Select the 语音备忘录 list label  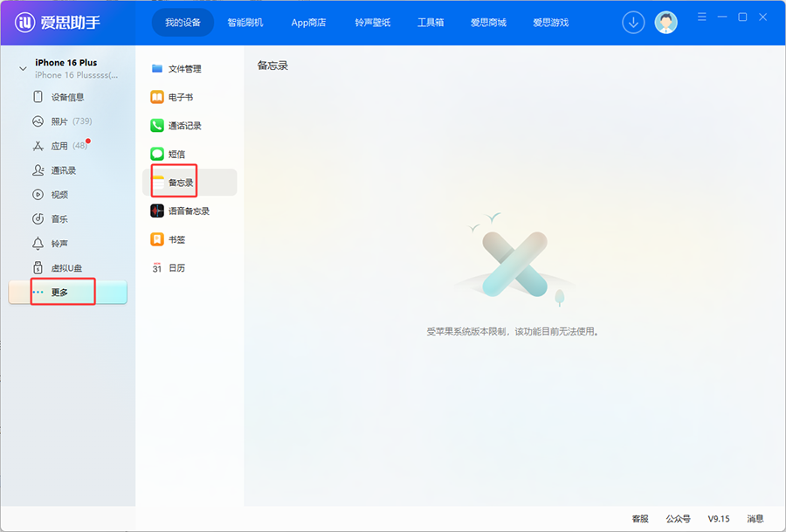pos(189,211)
